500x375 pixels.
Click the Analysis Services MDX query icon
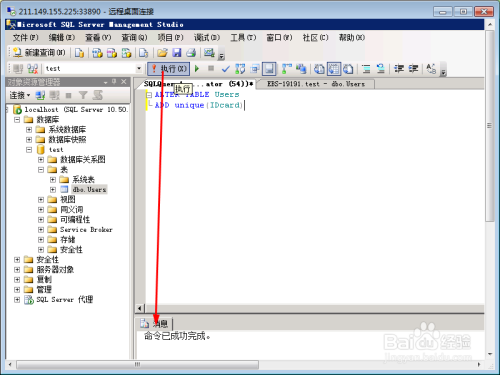coord(97,53)
